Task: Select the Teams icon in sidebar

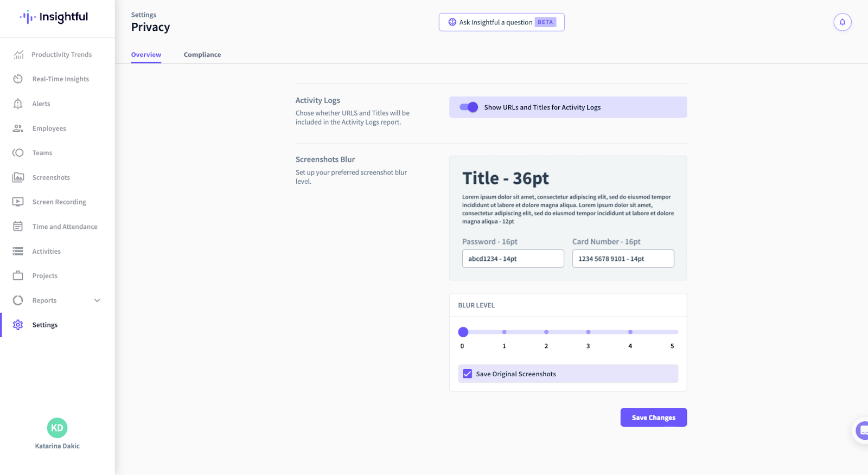Action: [x=18, y=152]
